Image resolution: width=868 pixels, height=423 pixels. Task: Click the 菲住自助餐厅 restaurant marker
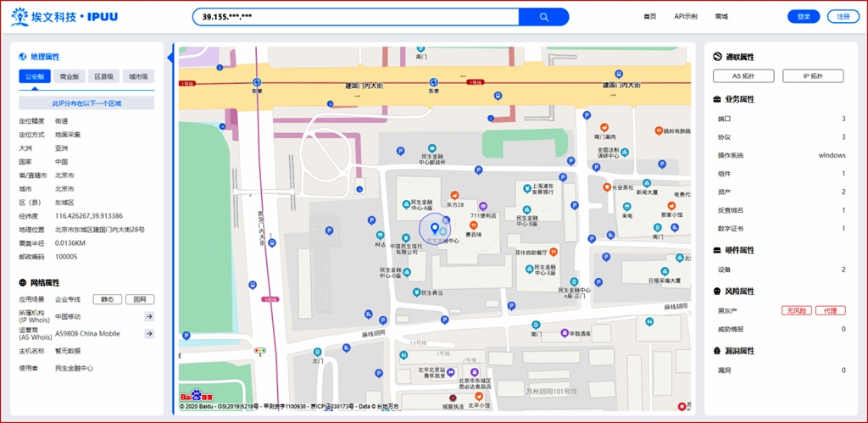pyautogui.click(x=553, y=252)
